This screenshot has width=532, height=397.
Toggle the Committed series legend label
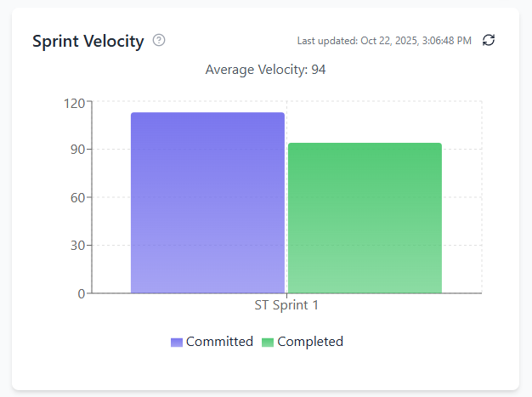219,342
